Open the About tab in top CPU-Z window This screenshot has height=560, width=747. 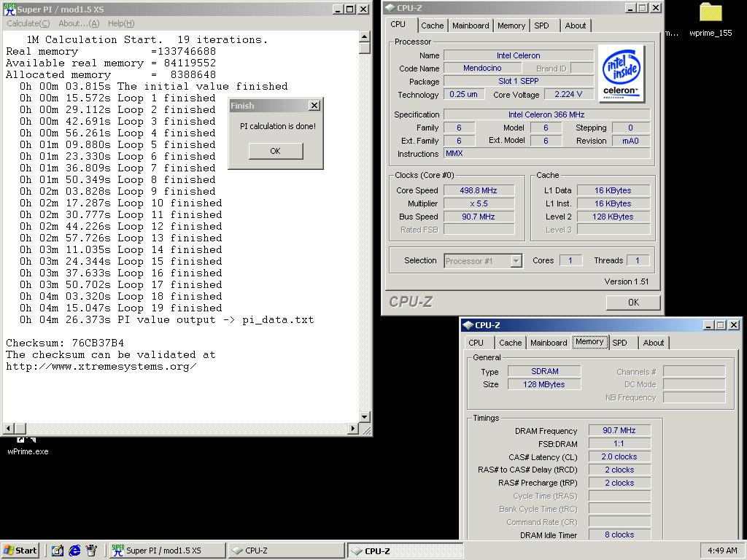tap(576, 26)
